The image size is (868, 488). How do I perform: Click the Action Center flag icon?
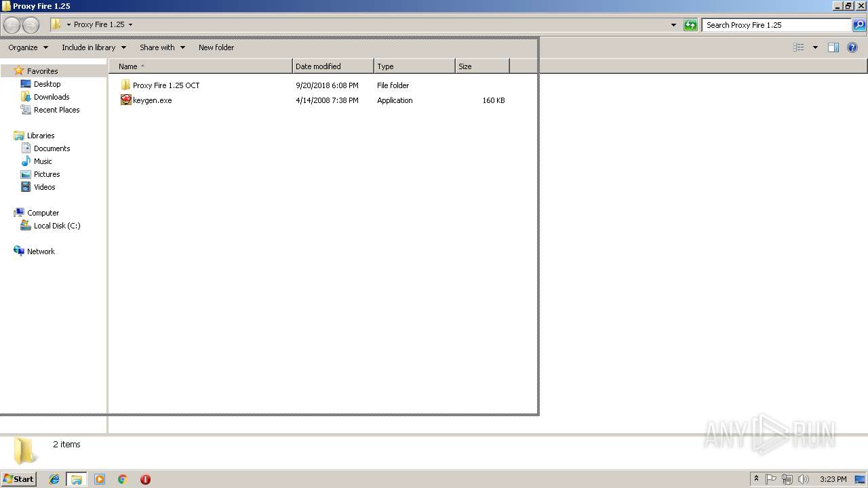[x=772, y=479]
